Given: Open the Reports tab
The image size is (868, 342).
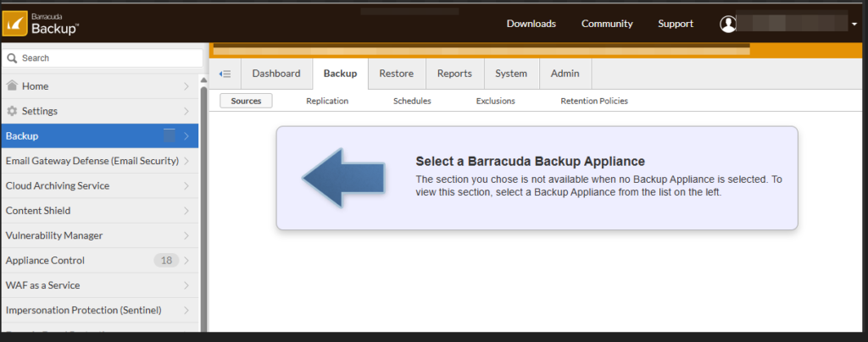Looking at the screenshot, I should click(454, 74).
